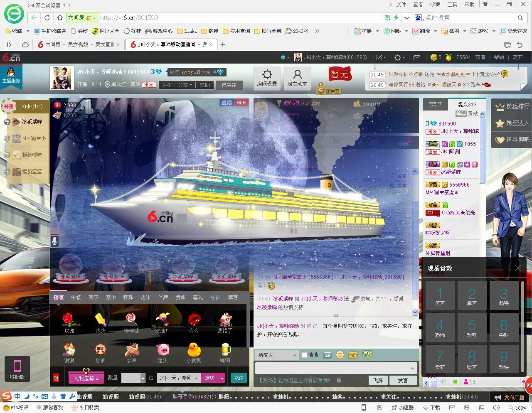532x413 pixels.
Task: Open the 移动版 mobile version icon
Action: tap(17, 368)
